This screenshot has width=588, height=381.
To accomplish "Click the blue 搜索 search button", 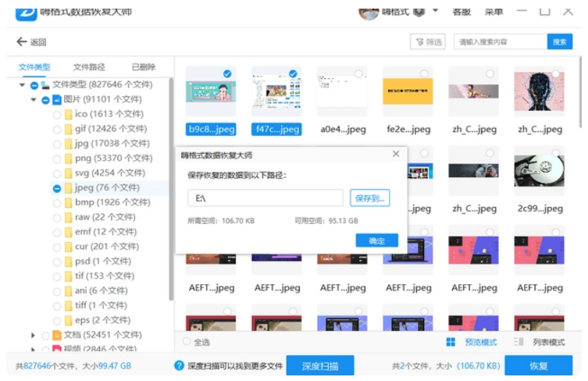I will point(560,41).
